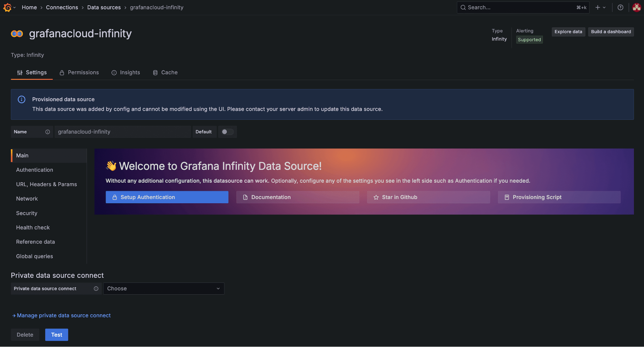Select the Main settings section
Screen dimensions: 644x347
(49, 156)
